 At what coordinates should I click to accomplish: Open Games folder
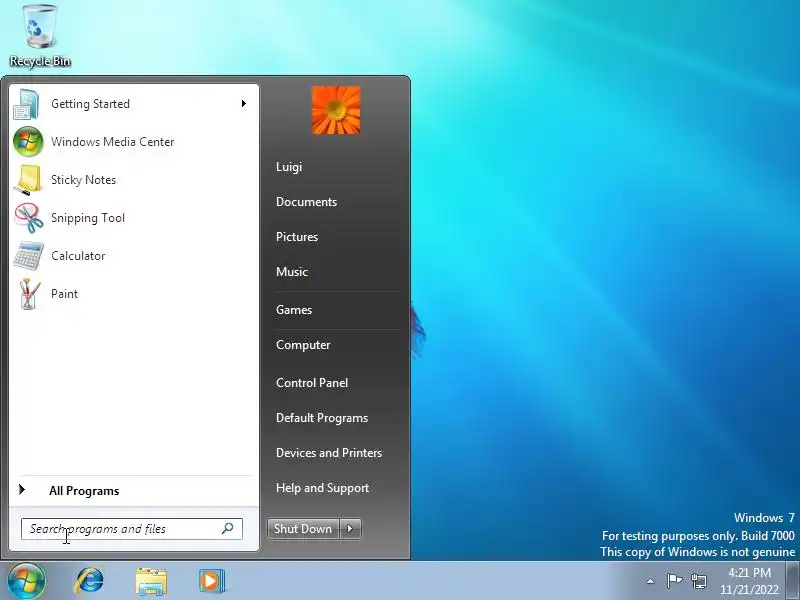294,310
